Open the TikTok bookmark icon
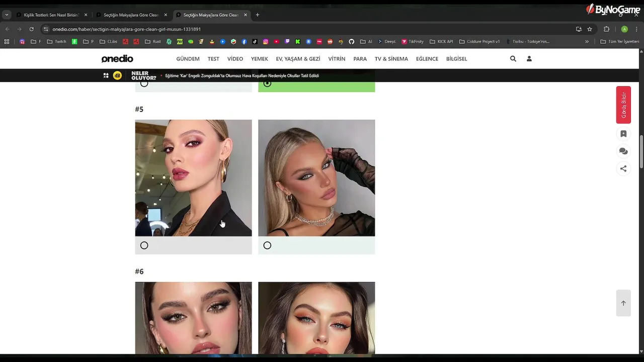The image size is (644, 362). (x=255, y=42)
